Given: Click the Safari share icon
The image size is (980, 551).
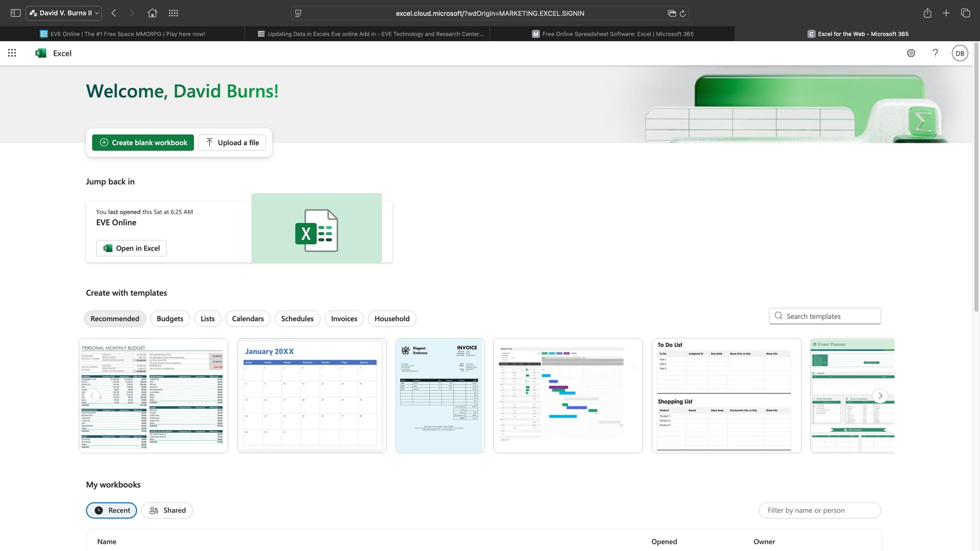Looking at the screenshot, I should click(x=927, y=13).
